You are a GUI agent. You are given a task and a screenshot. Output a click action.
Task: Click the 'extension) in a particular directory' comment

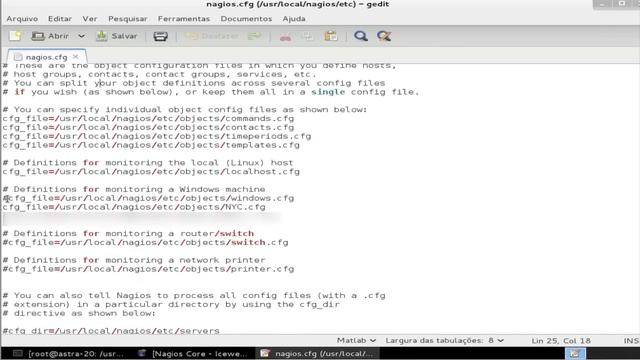tap(171, 304)
